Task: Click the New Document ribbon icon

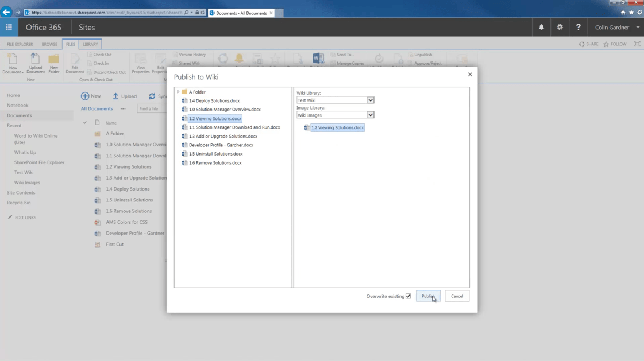Action: [13, 64]
